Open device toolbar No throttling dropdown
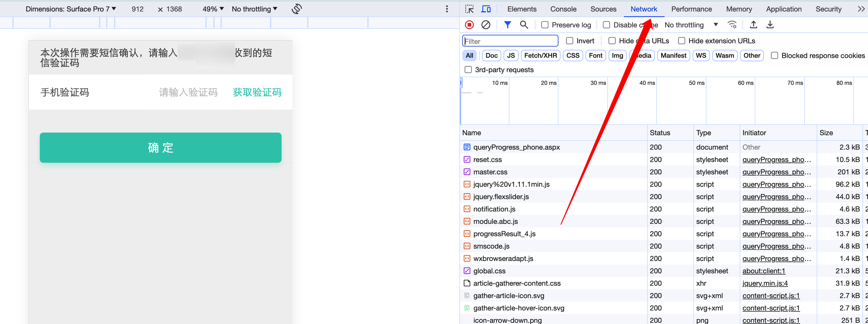Image resolution: width=868 pixels, height=324 pixels. [x=254, y=9]
